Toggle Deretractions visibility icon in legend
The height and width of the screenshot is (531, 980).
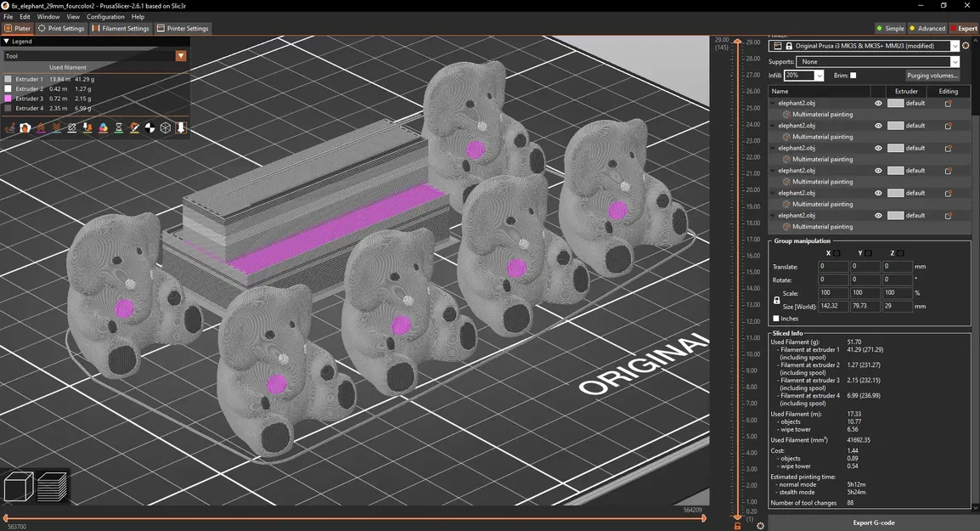point(56,127)
